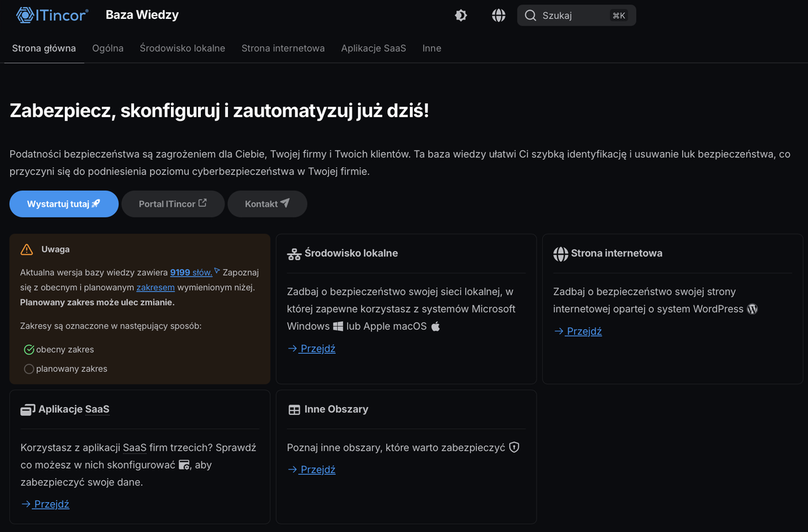Screen dimensions: 808x532
Task: Click the planowany zakres label
Action: [71, 369]
